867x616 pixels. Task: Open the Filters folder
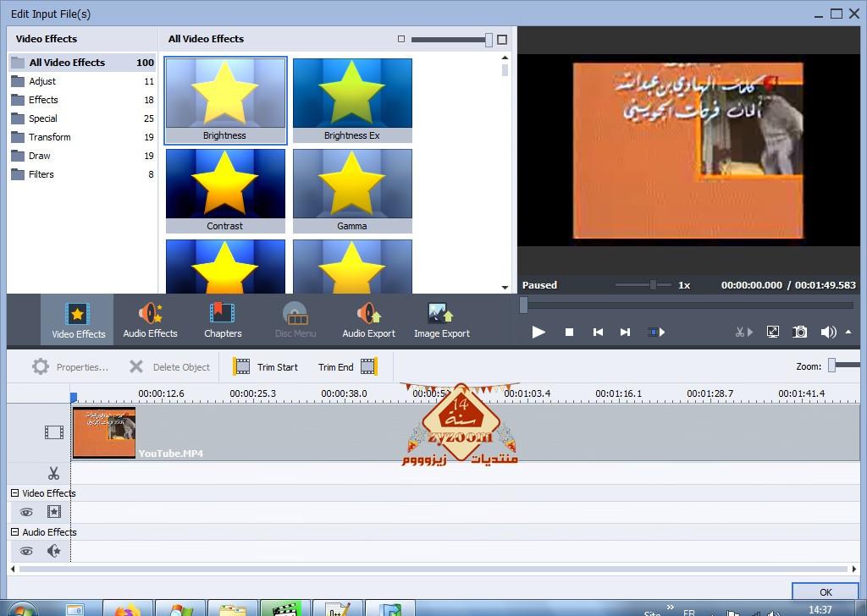(x=82, y=174)
